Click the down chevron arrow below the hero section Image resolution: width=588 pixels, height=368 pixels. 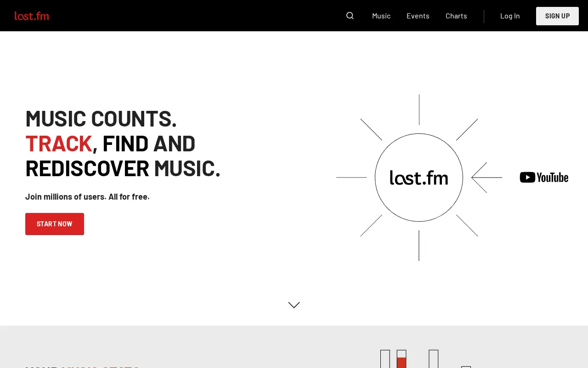pyautogui.click(x=294, y=305)
